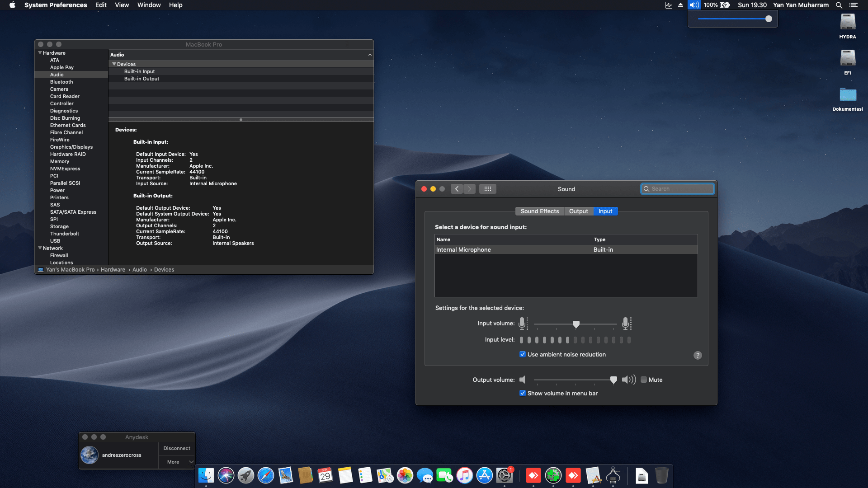Open App Store from the Dock
Image resolution: width=868 pixels, height=488 pixels.
point(484,475)
